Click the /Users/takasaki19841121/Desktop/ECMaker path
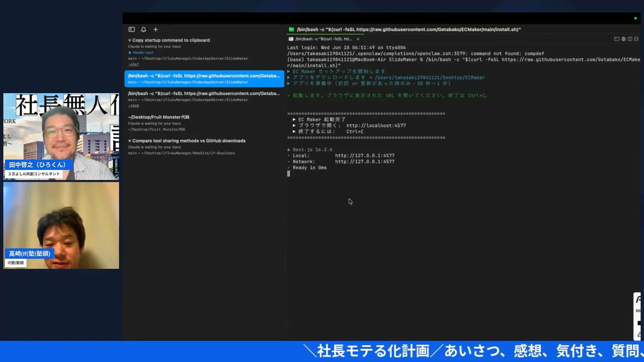 point(430,77)
